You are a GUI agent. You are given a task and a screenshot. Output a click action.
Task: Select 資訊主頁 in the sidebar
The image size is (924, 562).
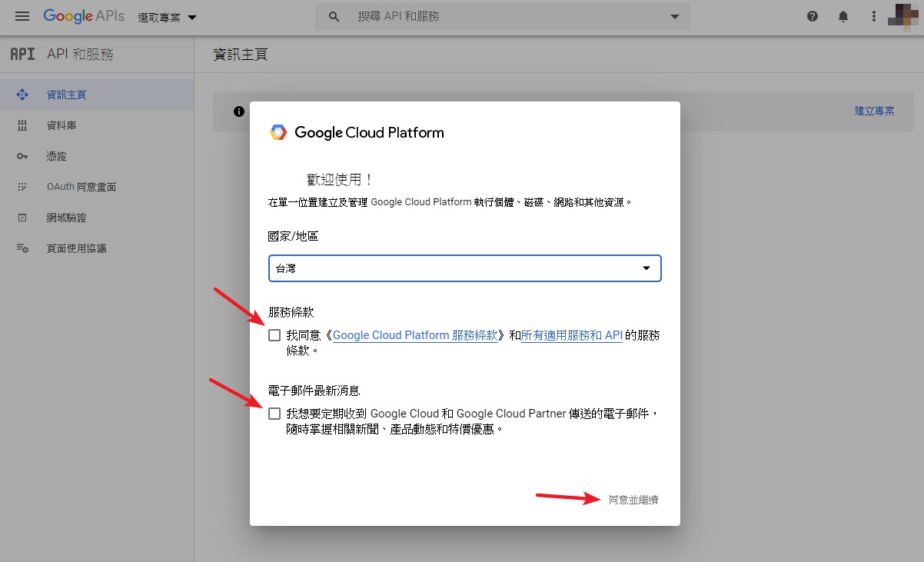(66, 95)
